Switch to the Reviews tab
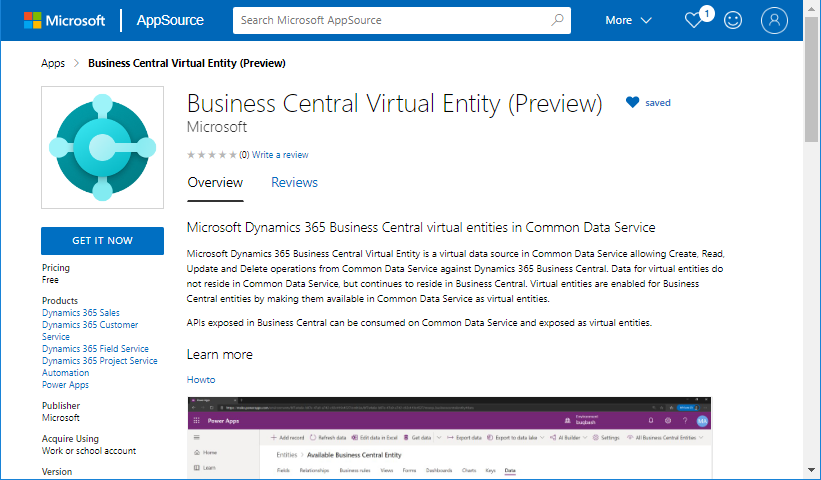 [294, 183]
